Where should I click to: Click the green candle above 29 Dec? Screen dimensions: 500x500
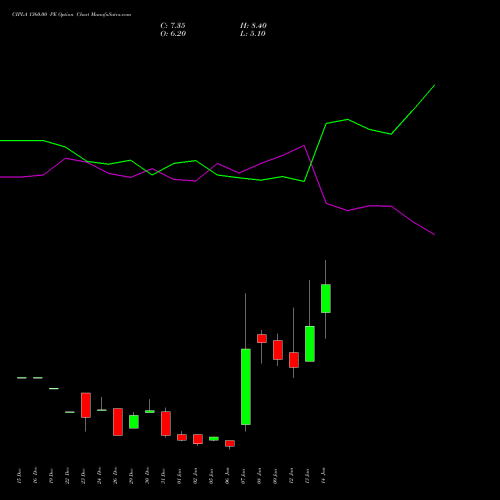(134, 422)
